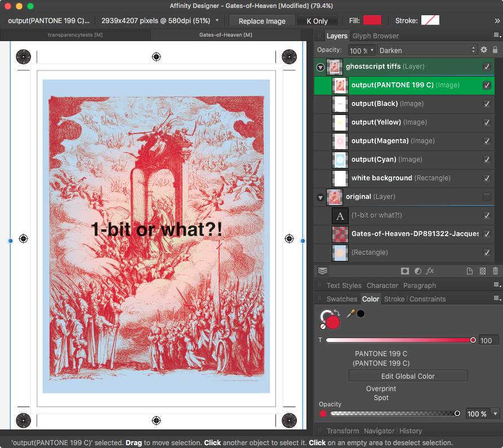503x448 pixels.
Task: Click the ghostscript tiffs layer thumbnail
Action: point(335,67)
